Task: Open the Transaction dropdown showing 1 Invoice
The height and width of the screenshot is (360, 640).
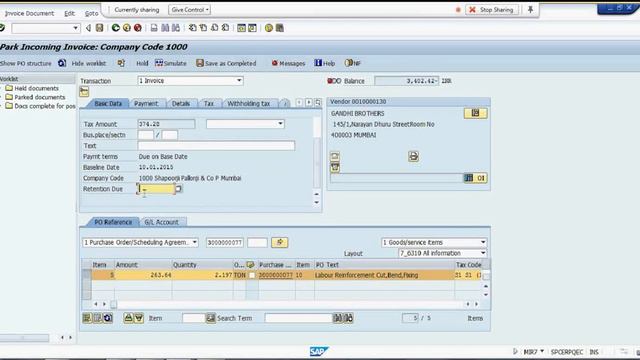Action: coord(239,81)
